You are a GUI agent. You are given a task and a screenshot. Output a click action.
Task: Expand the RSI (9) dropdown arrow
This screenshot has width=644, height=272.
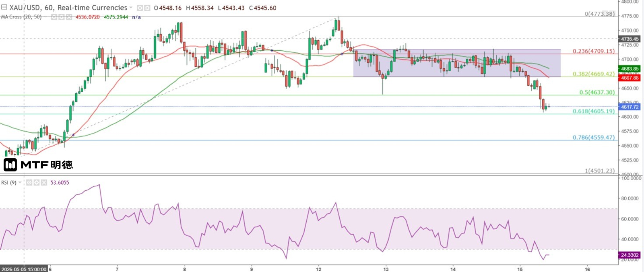[x=20, y=183]
